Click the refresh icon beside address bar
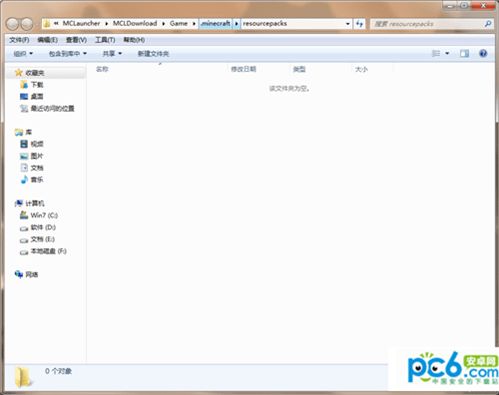The width and height of the screenshot is (499, 395). [x=359, y=24]
